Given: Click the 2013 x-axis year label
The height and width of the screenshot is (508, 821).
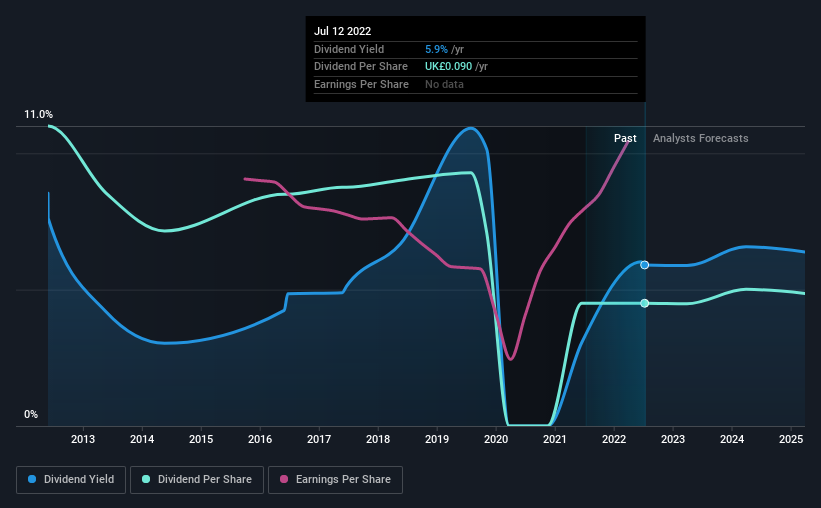Looking at the screenshot, I should click(83, 439).
